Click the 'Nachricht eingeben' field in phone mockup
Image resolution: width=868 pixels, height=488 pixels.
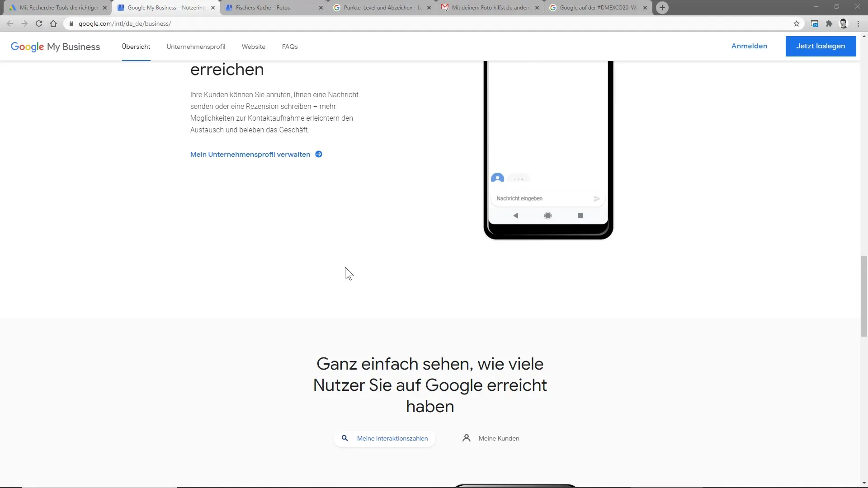[x=548, y=198]
